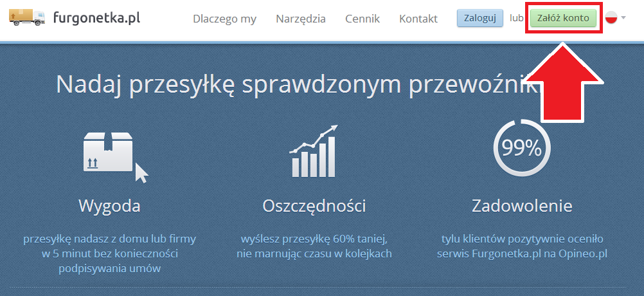This screenshot has height=296, width=644.
Task: Click the Polish flag language icon
Action: tap(611, 18)
